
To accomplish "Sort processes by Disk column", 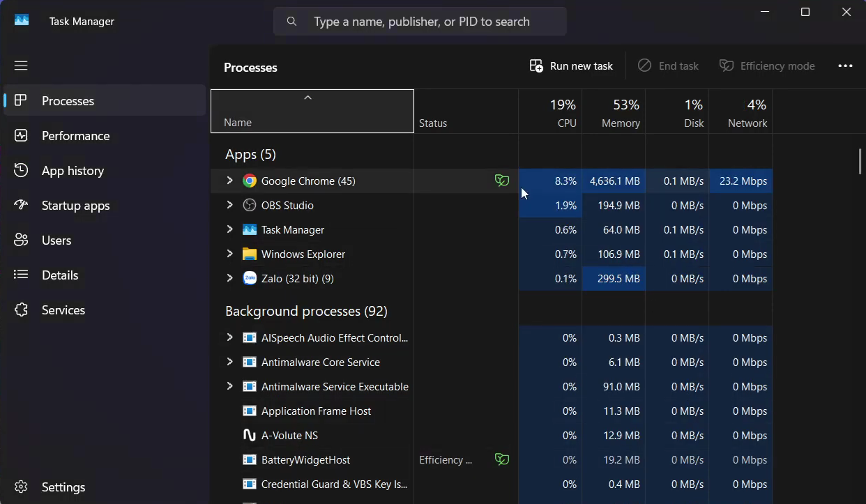I will point(677,111).
